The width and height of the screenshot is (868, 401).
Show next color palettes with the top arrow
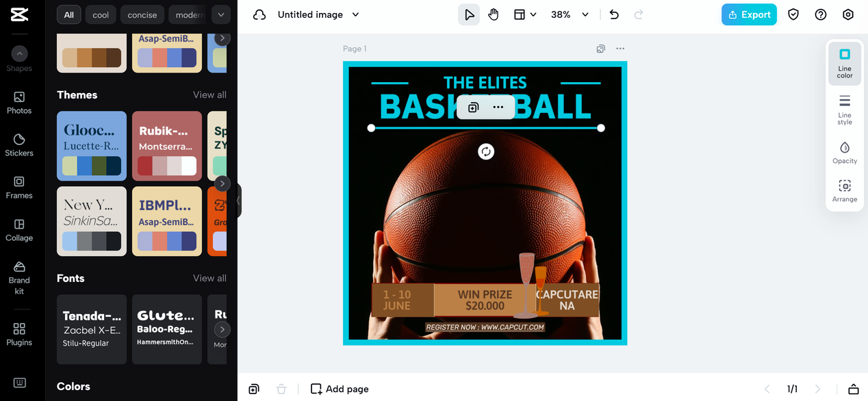[x=222, y=39]
